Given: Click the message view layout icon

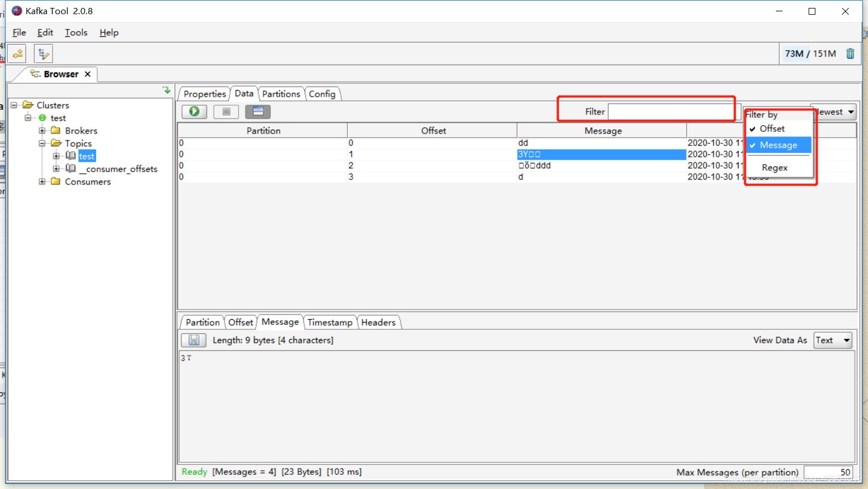Looking at the screenshot, I should 258,111.
